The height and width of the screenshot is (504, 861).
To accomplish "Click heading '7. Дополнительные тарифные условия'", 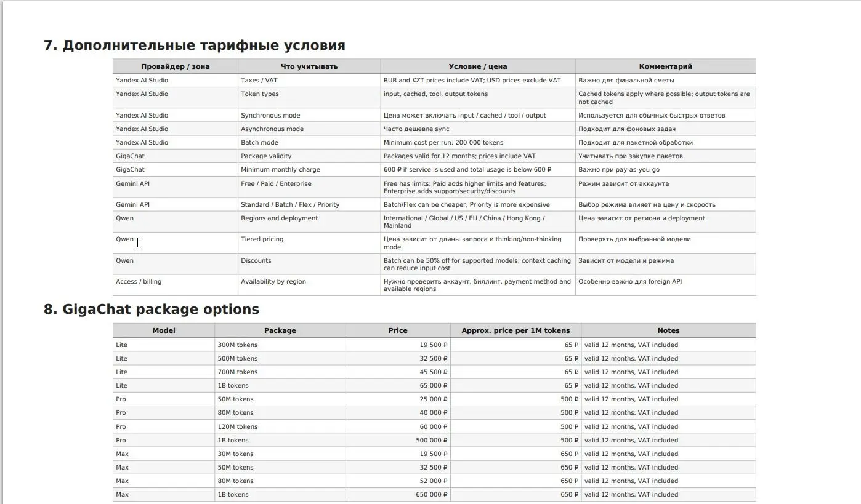I will [194, 46].
